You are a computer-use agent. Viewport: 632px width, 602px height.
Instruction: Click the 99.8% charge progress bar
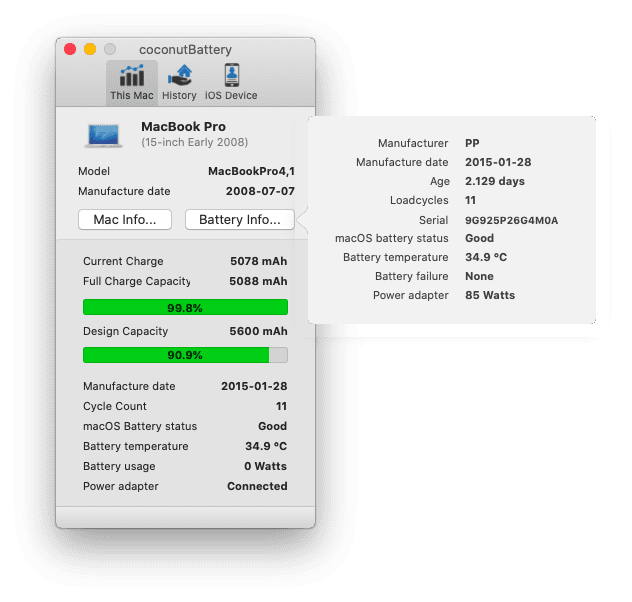pos(185,307)
